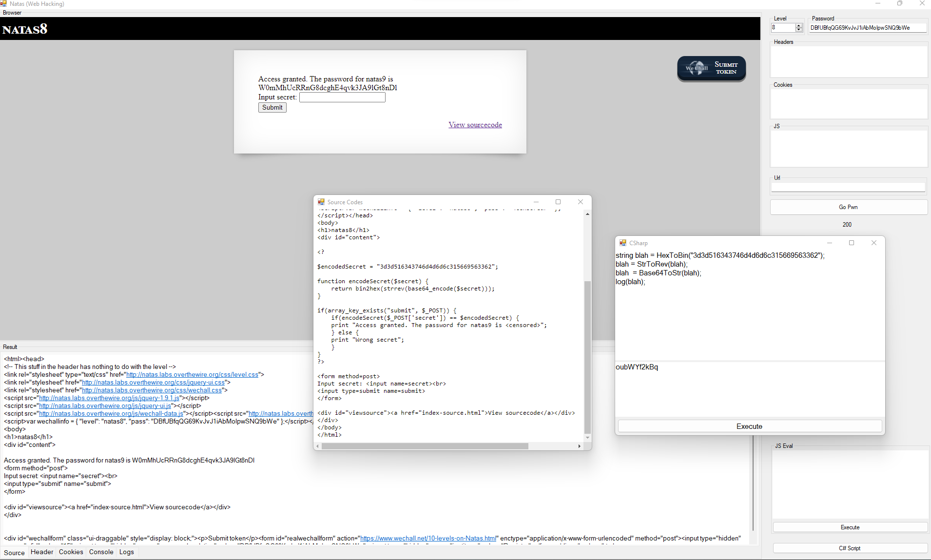Image resolution: width=931 pixels, height=560 pixels.
Task: Click the CSharp code editor area
Action: coord(750,306)
